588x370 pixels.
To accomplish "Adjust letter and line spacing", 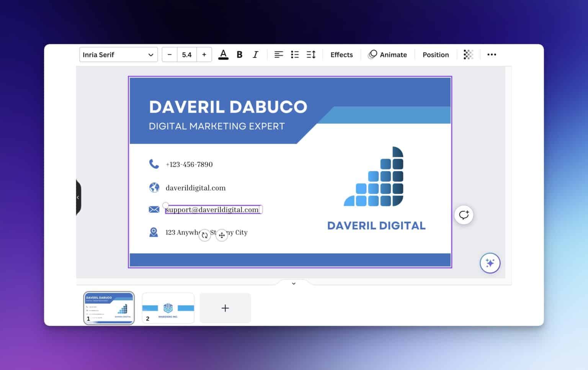I will point(311,54).
